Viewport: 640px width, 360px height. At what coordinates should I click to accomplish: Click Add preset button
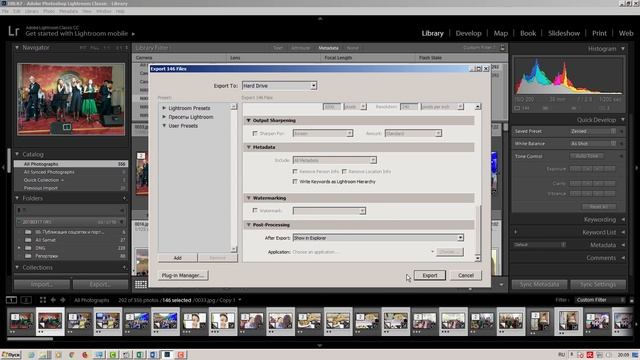click(178, 258)
